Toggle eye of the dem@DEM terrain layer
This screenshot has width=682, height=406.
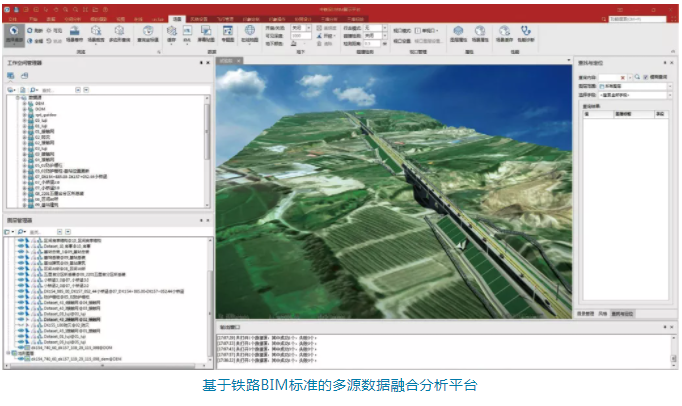pyautogui.click(x=20, y=359)
